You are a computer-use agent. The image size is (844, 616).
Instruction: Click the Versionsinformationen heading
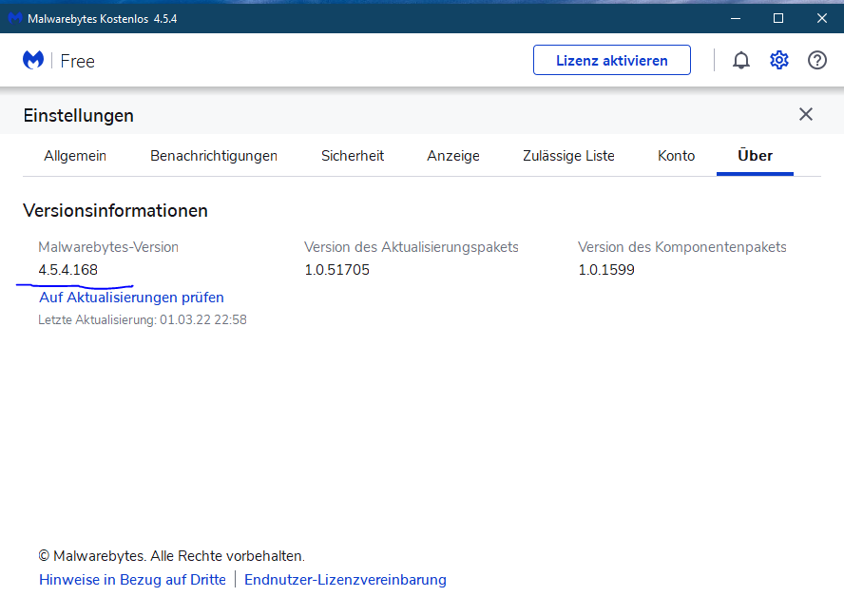coord(115,210)
